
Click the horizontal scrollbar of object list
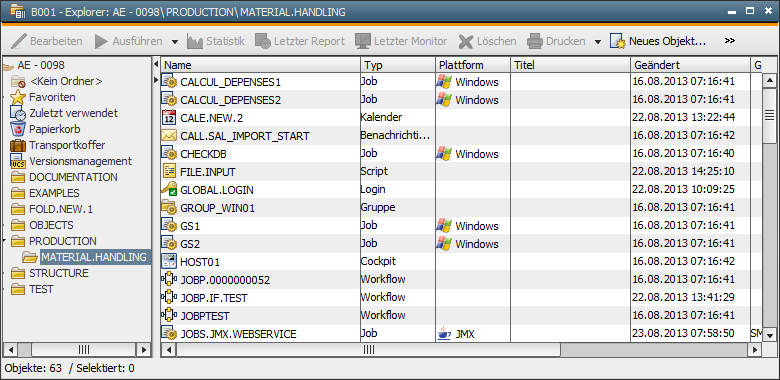[369, 350]
